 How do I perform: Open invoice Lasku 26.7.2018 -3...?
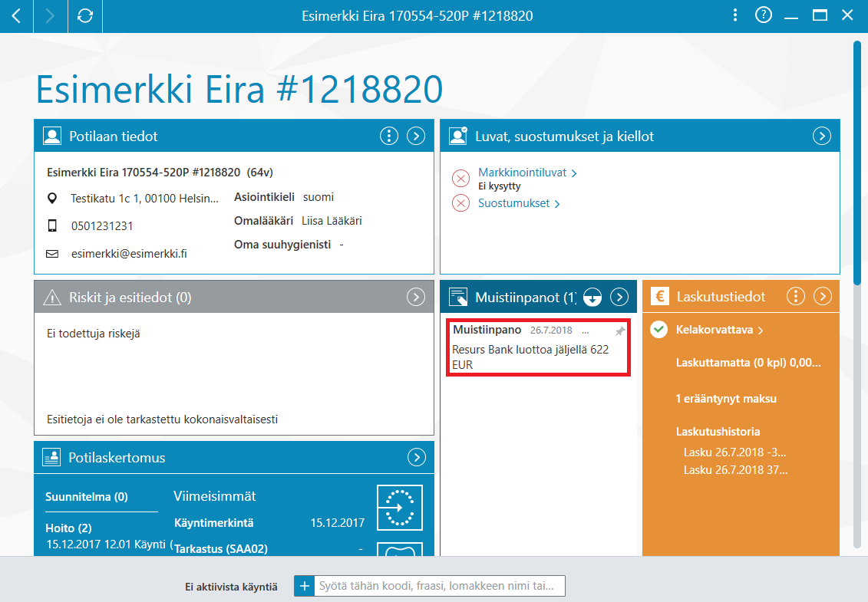pyautogui.click(x=734, y=452)
